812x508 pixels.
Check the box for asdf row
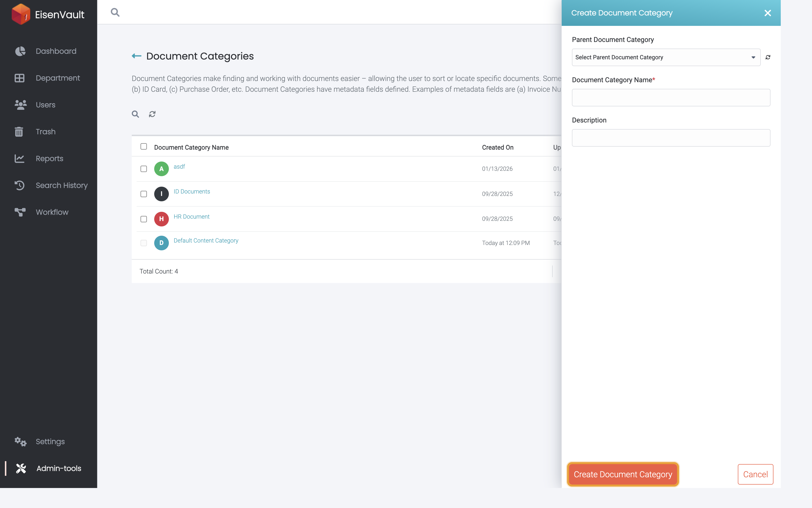point(143,169)
